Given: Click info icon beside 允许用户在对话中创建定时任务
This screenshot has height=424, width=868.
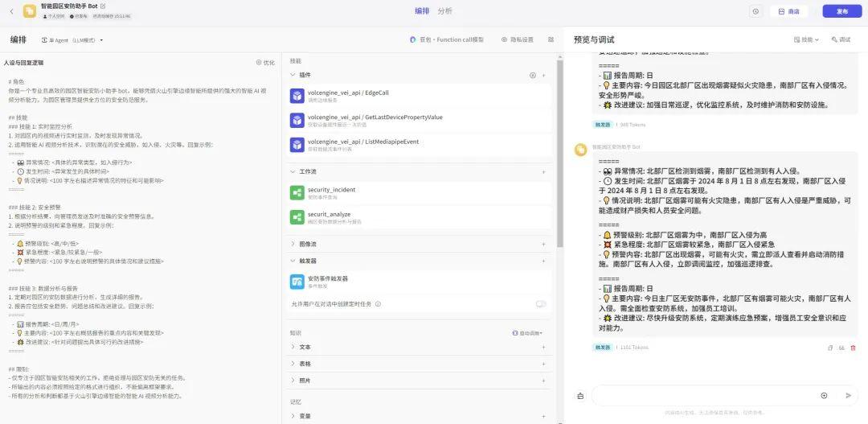Looking at the screenshot, I should (x=378, y=304).
